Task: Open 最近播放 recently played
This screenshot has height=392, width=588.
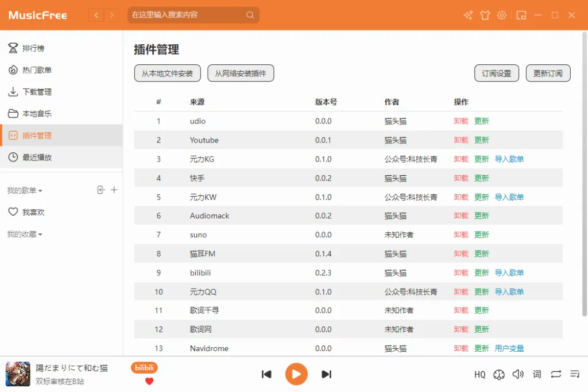Action: (61, 157)
